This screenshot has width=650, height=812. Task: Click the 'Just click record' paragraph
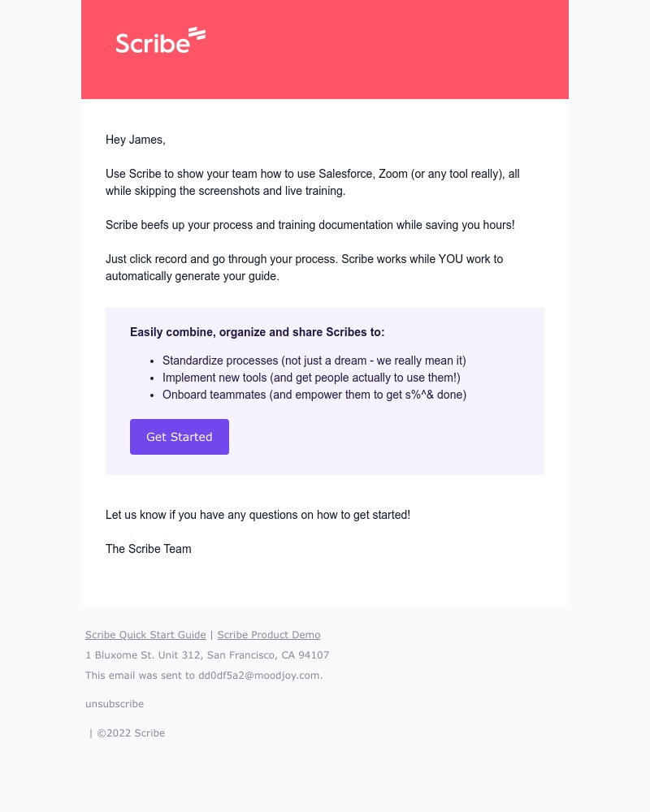[x=304, y=268]
